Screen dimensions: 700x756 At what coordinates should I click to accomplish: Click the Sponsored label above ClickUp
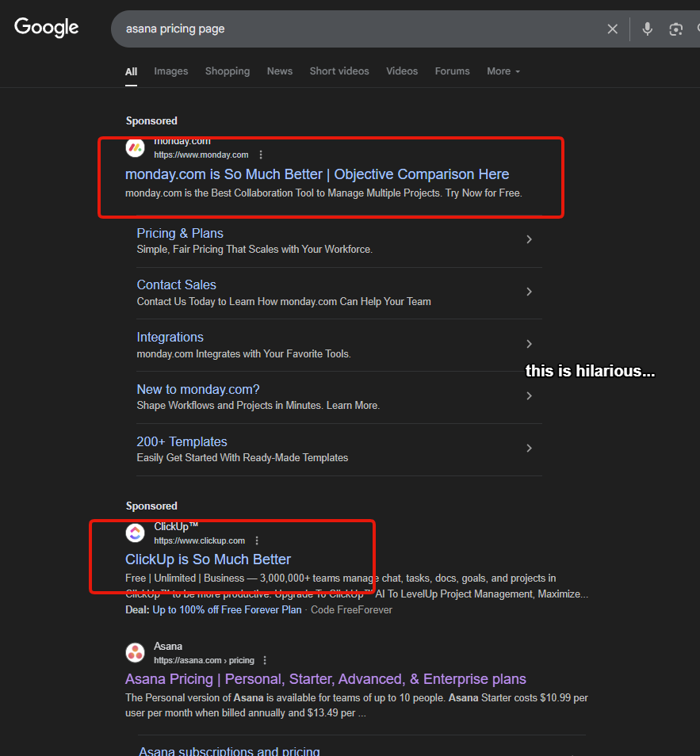[x=151, y=506]
